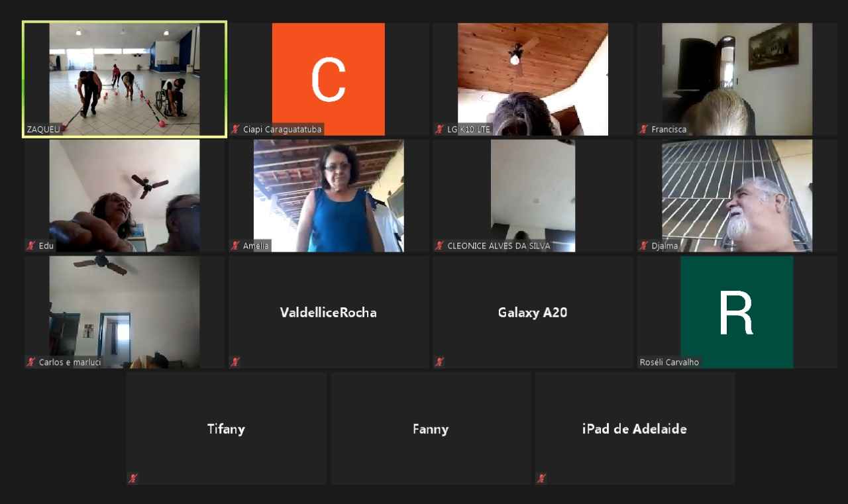Select Djalma's video tile
The width and height of the screenshot is (848, 504).
[737, 196]
